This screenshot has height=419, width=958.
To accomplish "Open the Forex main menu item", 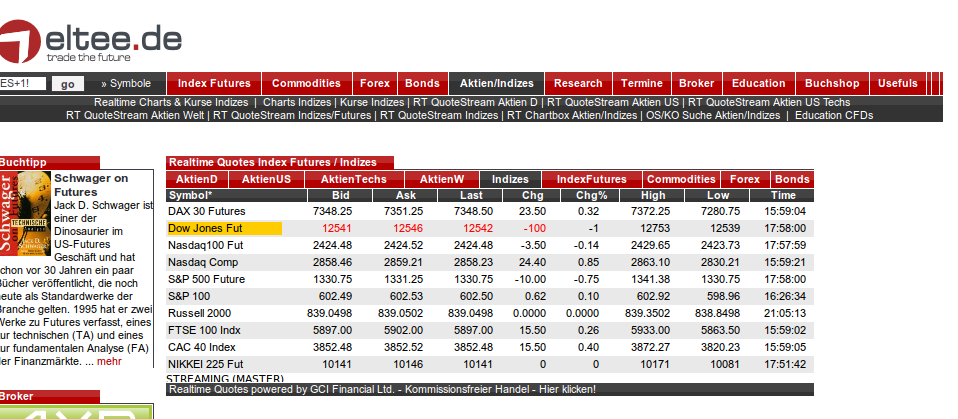I will pos(375,84).
